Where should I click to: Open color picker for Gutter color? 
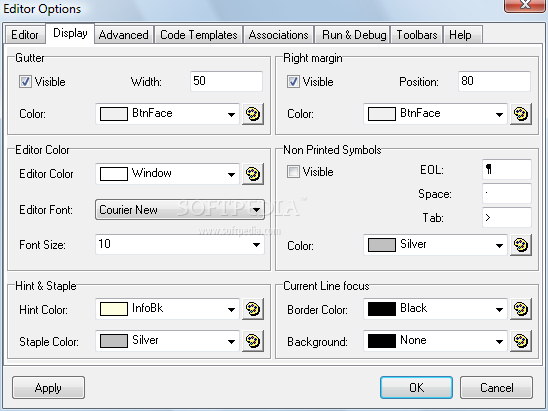[253, 114]
